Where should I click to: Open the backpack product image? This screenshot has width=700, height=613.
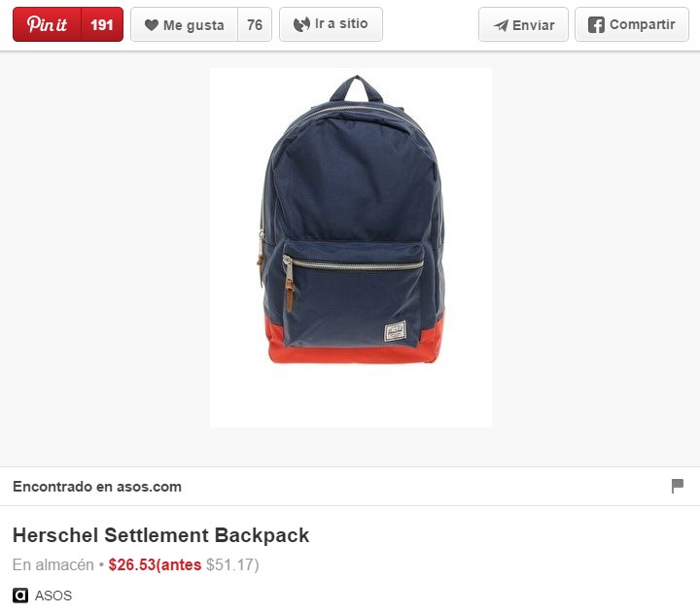coord(351,248)
